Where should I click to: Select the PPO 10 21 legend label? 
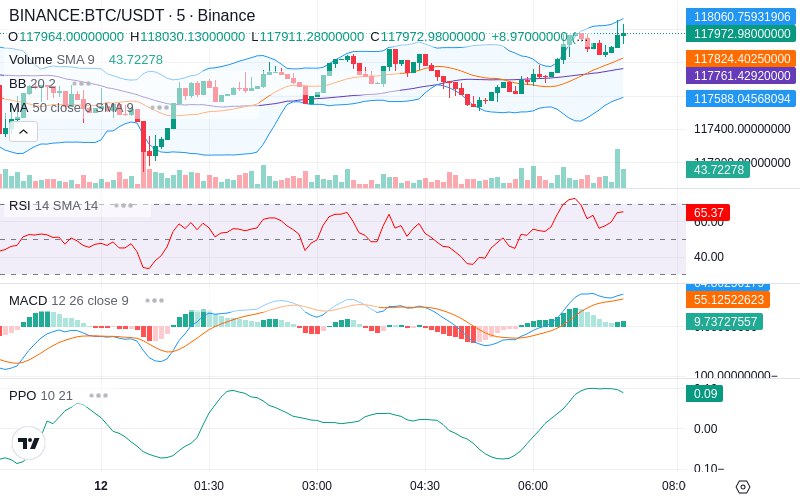coord(41,395)
